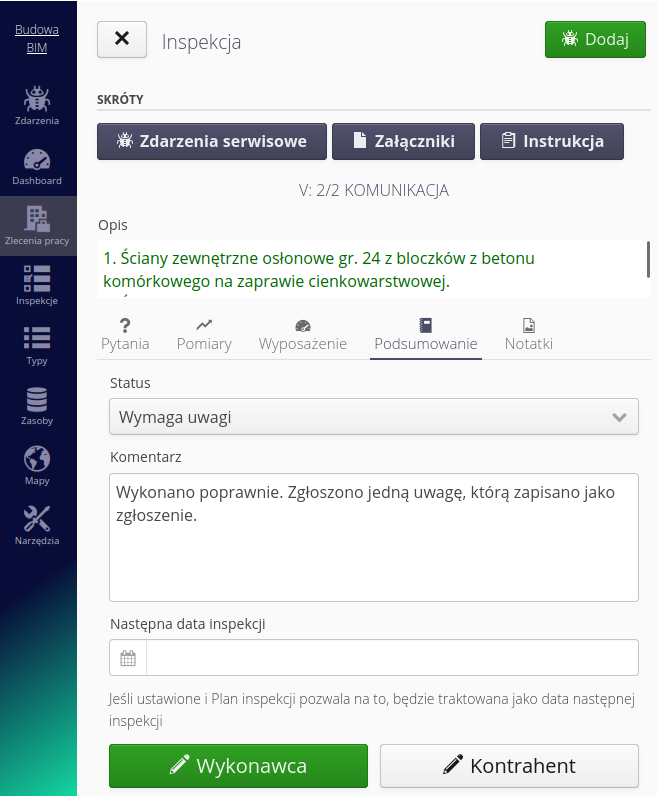Open the Załączniki shortcut

click(403, 141)
